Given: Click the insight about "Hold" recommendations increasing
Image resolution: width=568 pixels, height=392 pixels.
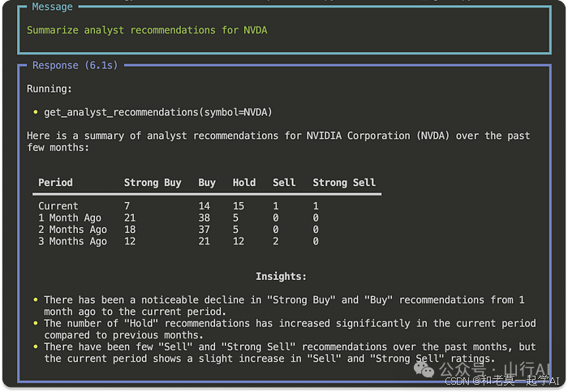Looking at the screenshot, I should point(290,330).
